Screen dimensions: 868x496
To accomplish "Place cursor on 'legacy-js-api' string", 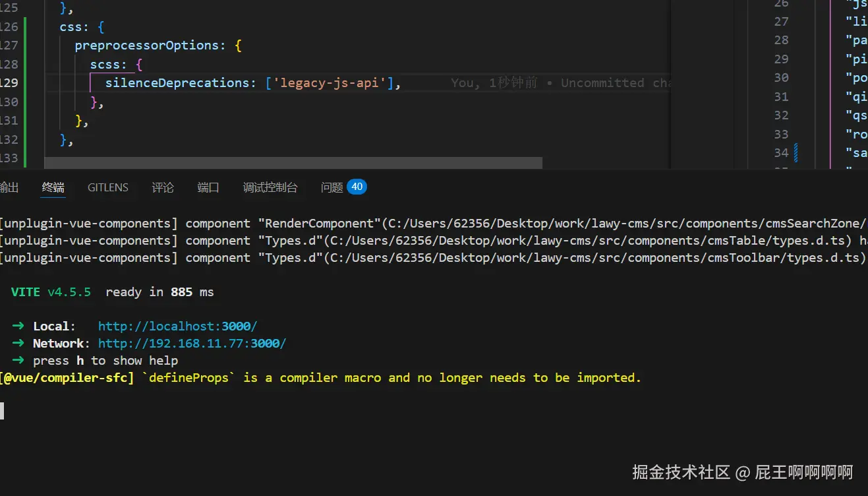I will pos(333,83).
